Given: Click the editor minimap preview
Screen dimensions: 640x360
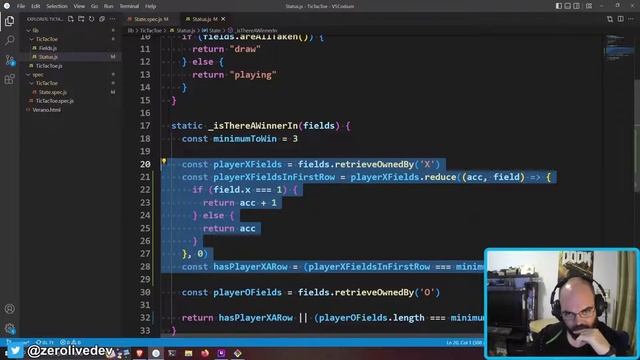Looking at the screenshot, I should pyautogui.click(x=619, y=49).
